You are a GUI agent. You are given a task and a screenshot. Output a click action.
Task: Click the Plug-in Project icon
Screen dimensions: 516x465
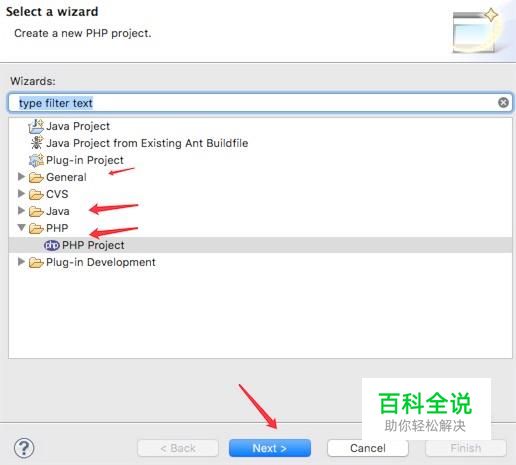[36, 160]
